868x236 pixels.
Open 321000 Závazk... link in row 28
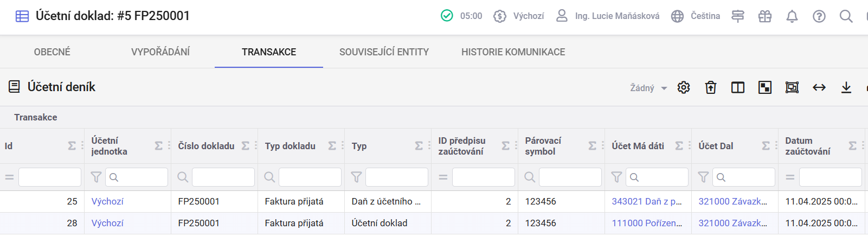(x=732, y=223)
